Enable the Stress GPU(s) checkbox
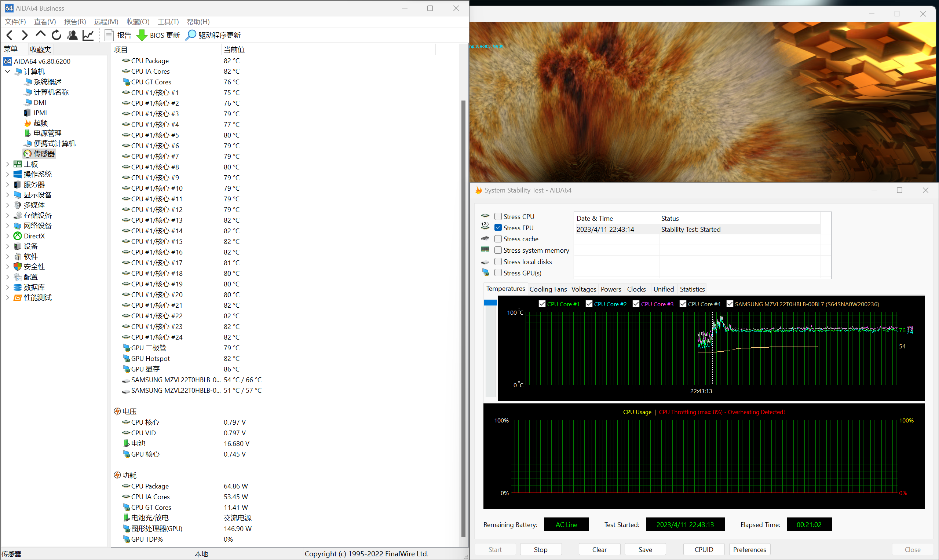Image resolution: width=939 pixels, height=560 pixels. [498, 273]
